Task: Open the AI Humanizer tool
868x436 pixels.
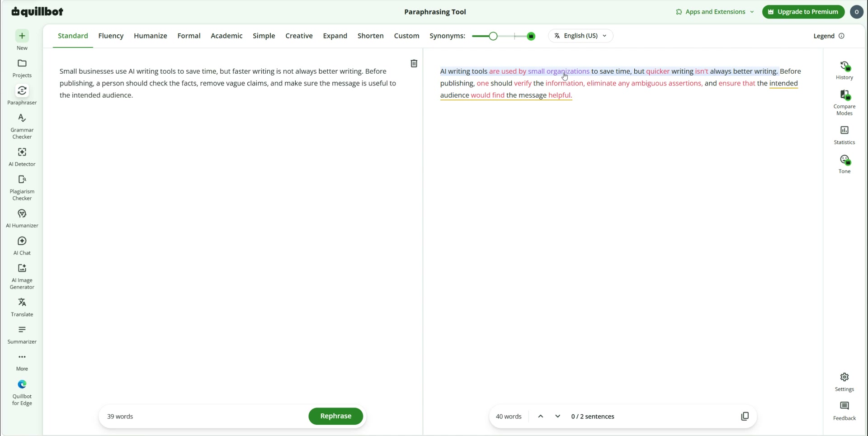Action: click(22, 218)
